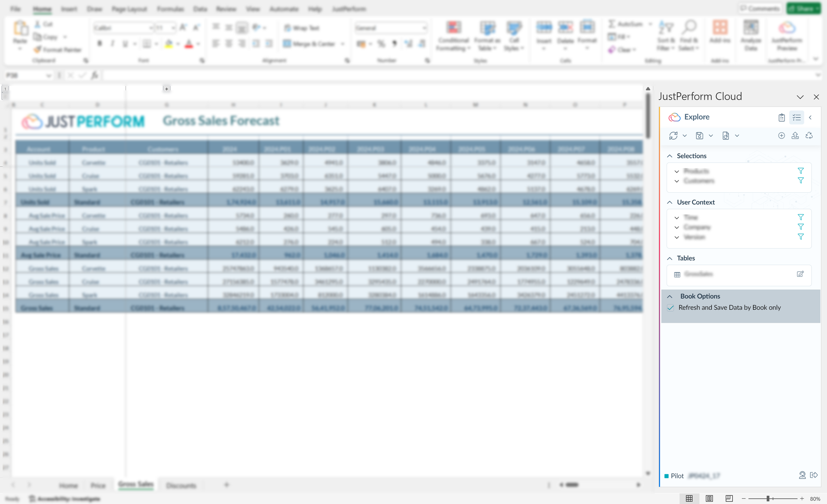
Task: Click the filter funnel next to Products
Action: point(800,171)
